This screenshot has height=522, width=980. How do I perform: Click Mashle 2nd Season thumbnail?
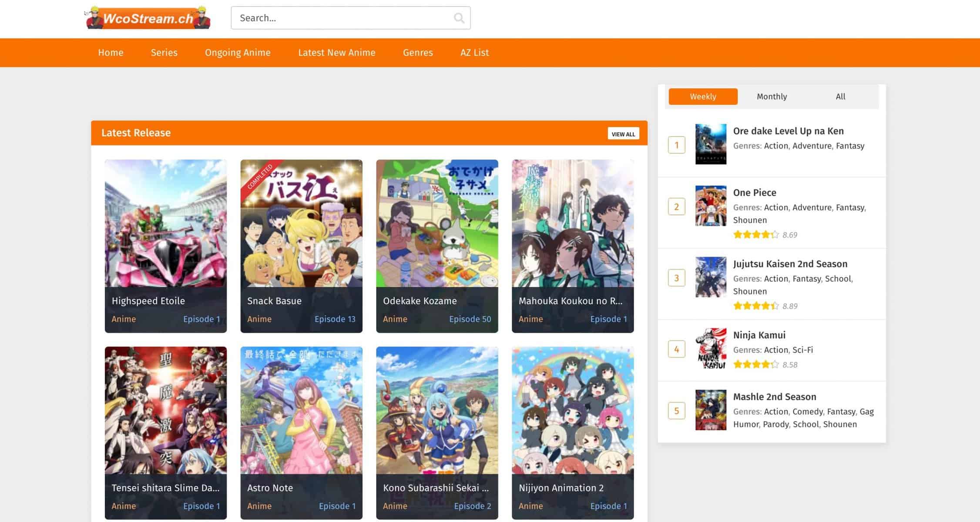711,410
